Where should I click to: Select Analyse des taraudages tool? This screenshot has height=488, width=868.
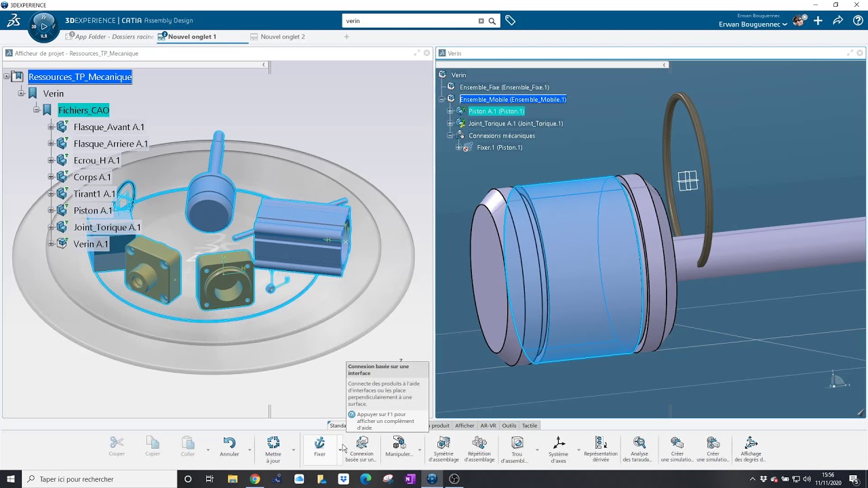pos(639,449)
